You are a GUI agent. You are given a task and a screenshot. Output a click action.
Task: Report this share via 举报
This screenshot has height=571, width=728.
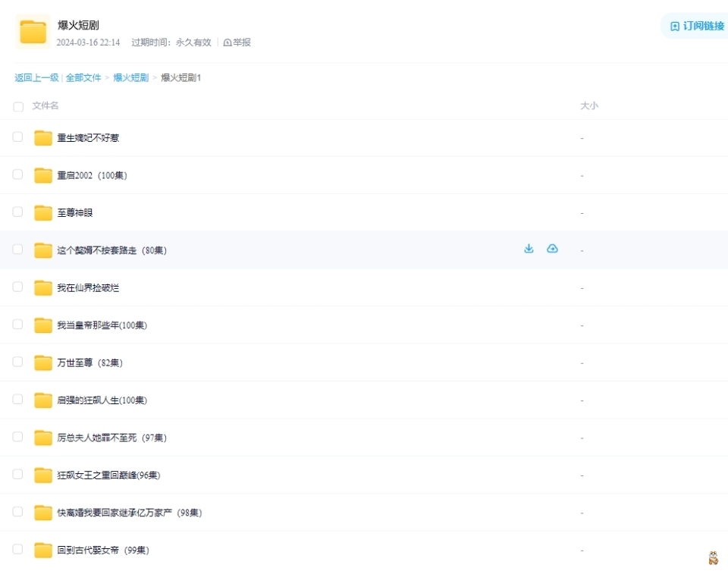coord(237,42)
